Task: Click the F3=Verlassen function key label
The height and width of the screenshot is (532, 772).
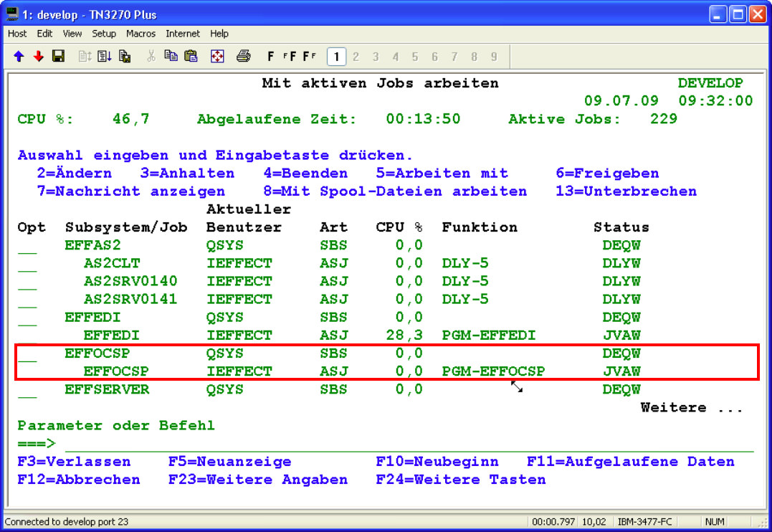Action: click(x=74, y=462)
